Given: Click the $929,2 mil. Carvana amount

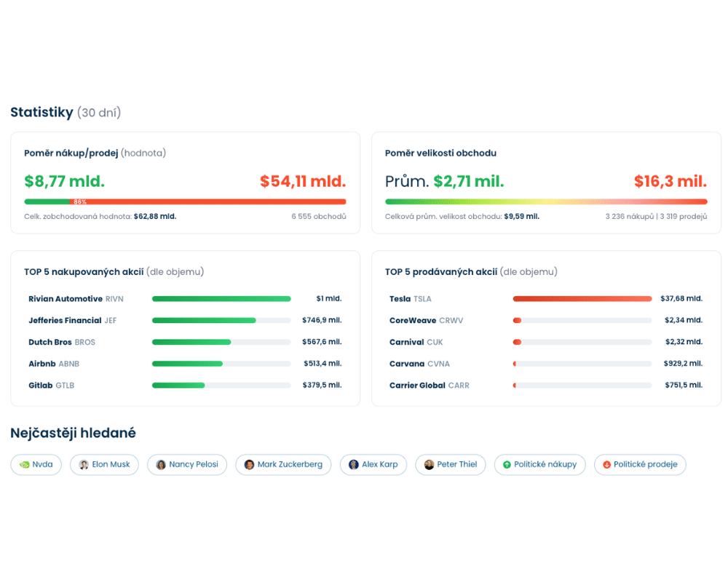Looking at the screenshot, I should [x=683, y=364].
